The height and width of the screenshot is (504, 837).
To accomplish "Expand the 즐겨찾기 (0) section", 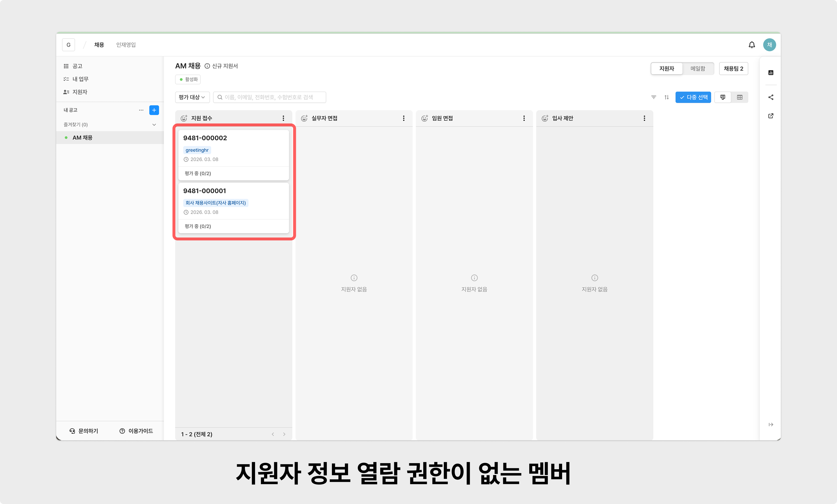I will (x=154, y=125).
